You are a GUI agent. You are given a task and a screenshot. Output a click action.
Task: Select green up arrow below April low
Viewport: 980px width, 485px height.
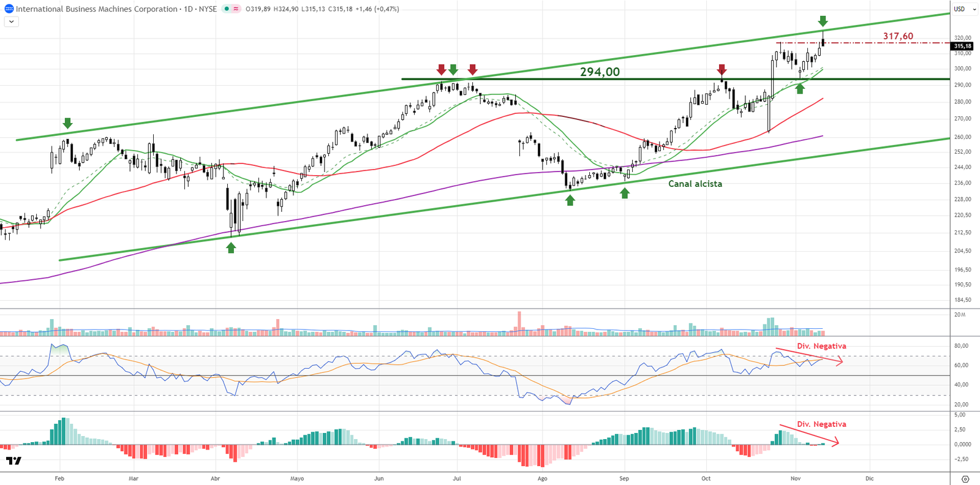pyautogui.click(x=231, y=247)
